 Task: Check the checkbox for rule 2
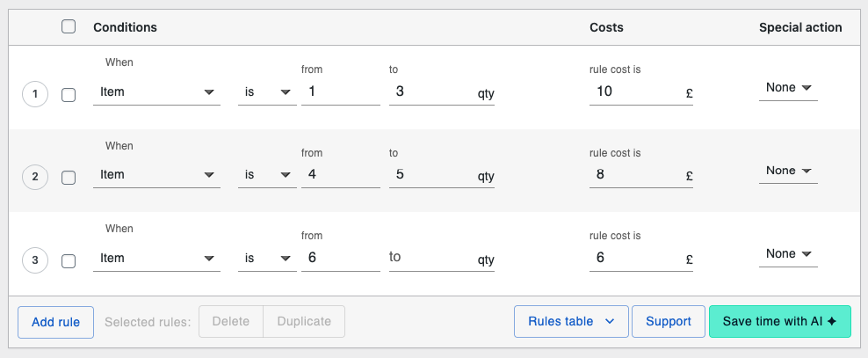[69, 178]
